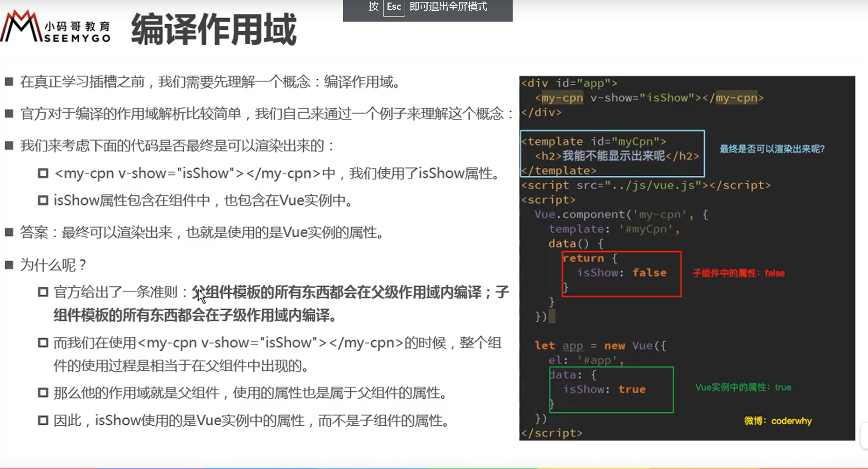Click the yellow text 微博: coderwhy
This screenshot has height=469, width=868.
click(x=777, y=421)
